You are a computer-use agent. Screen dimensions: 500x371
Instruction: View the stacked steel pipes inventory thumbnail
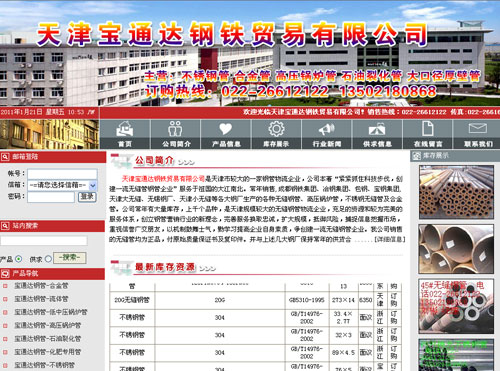tap(456, 192)
